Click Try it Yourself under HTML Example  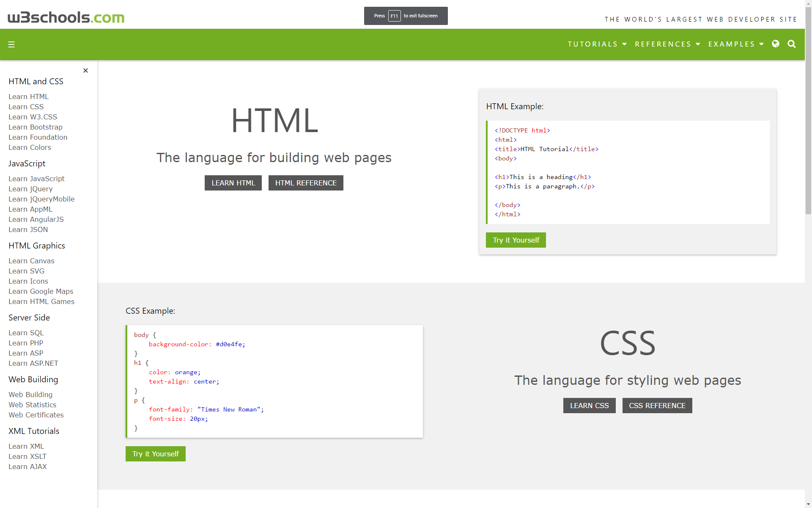tap(516, 240)
